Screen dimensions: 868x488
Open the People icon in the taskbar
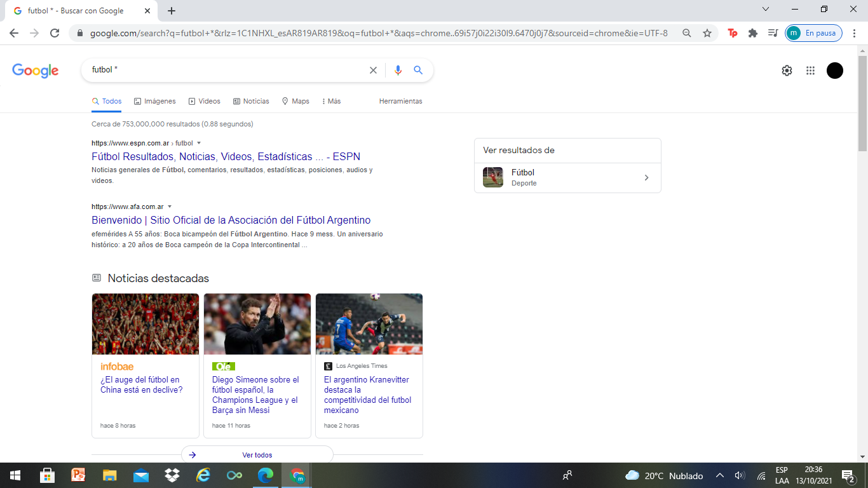tap(567, 475)
